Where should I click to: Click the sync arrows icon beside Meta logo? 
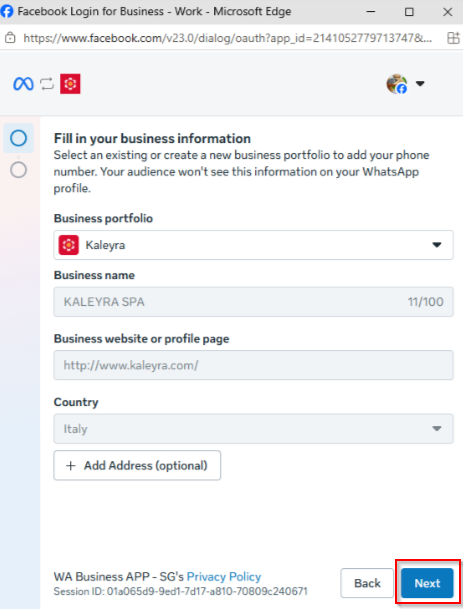point(47,84)
